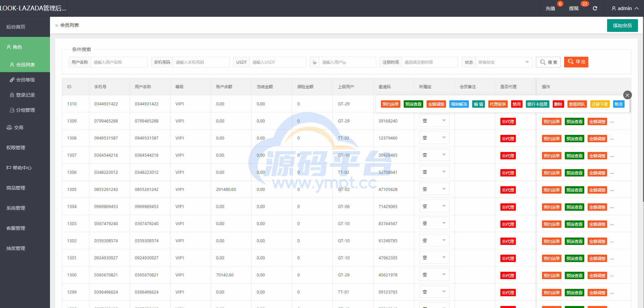Open the 所属组 dropdown for ID 1303

coord(434,223)
